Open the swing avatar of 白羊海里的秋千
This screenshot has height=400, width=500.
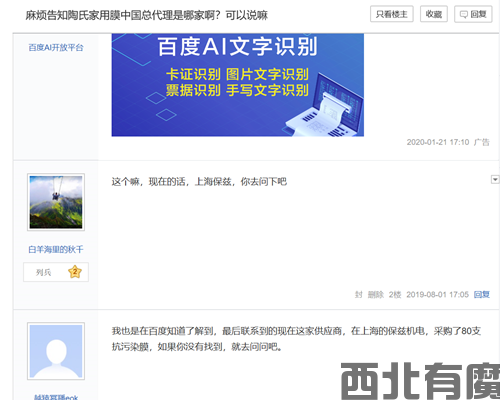click(x=56, y=202)
